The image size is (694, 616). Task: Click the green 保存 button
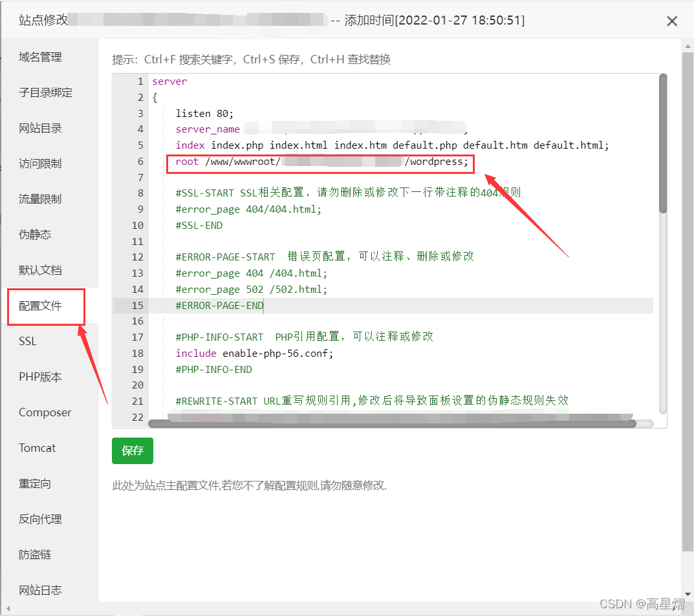tap(133, 451)
